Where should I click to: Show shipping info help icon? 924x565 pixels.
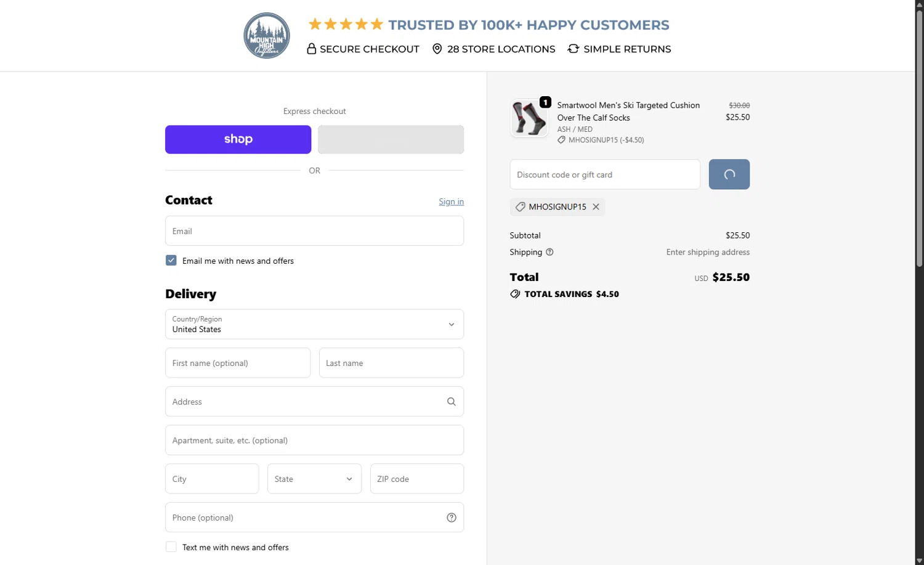tap(549, 252)
